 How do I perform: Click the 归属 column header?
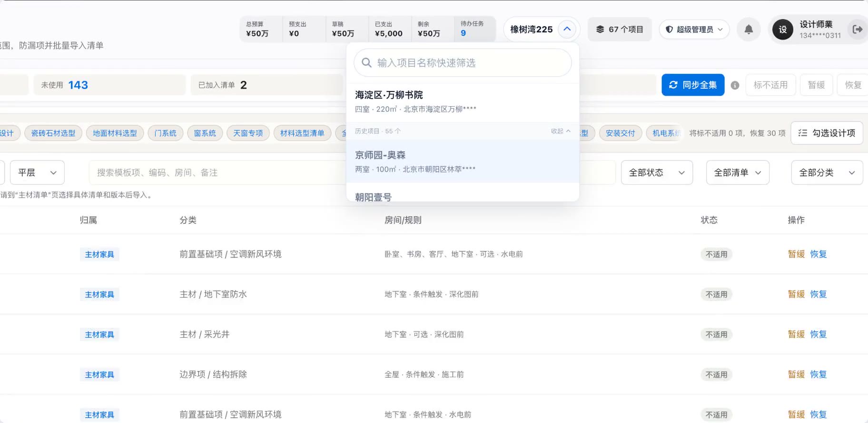click(x=89, y=220)
